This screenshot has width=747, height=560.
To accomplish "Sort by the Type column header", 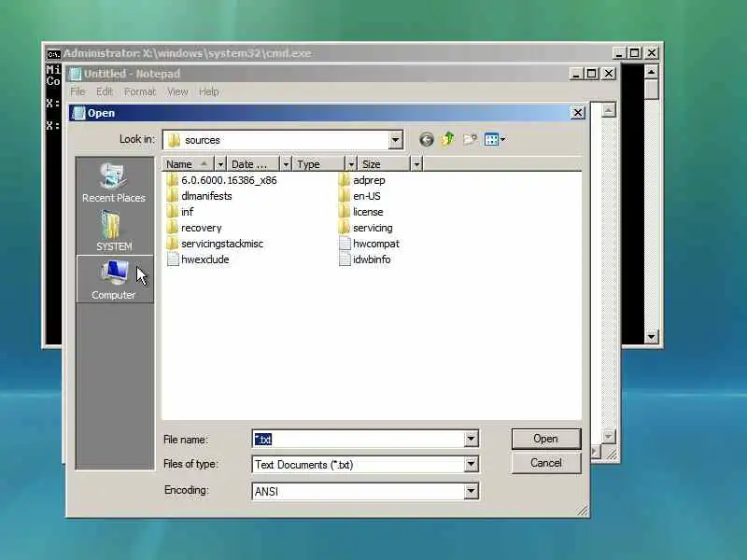I will 318,164.
